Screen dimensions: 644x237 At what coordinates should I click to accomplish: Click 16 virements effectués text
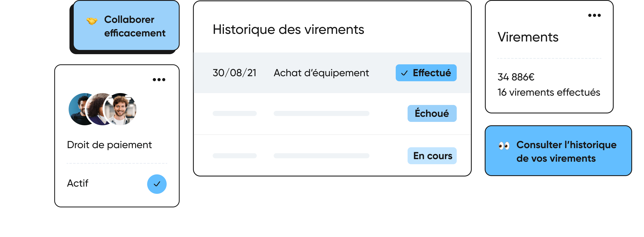pyautogui.click(x=549, y=92)
